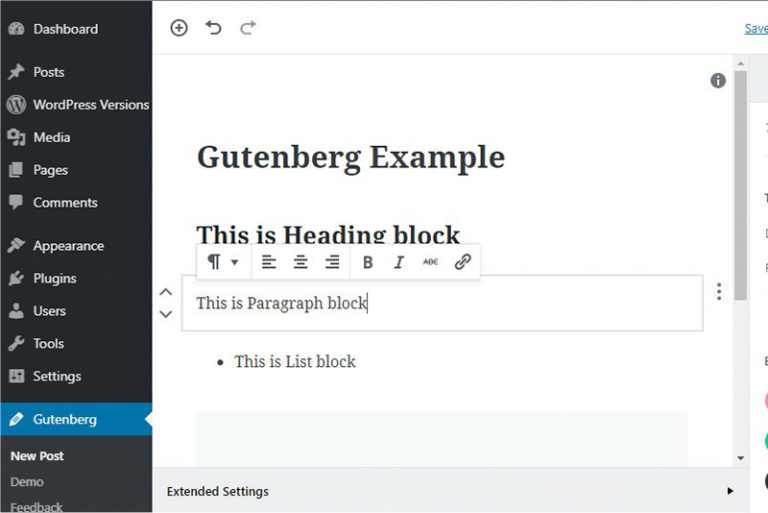Align paragraph text left

coord(269,262)
